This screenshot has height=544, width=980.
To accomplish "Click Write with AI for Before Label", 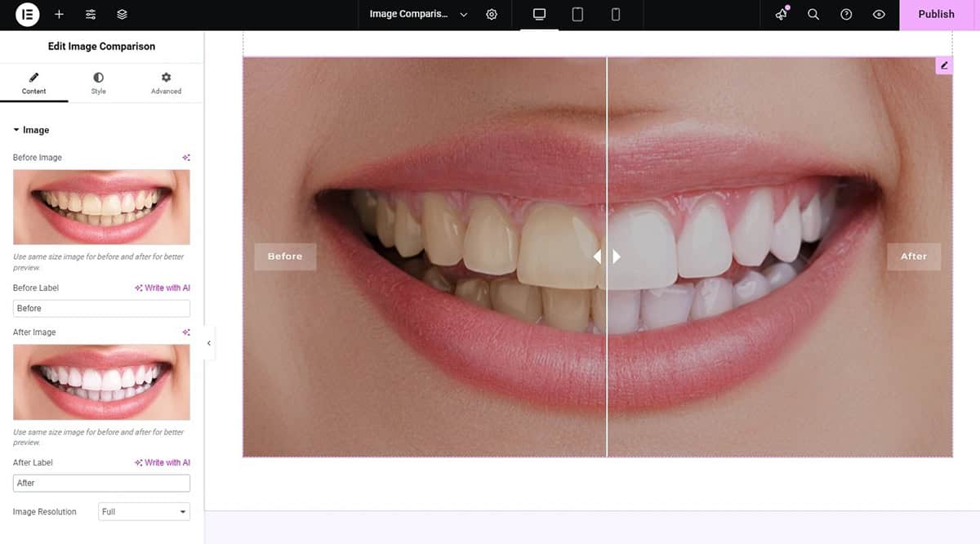I will click(x=163, y=288).
